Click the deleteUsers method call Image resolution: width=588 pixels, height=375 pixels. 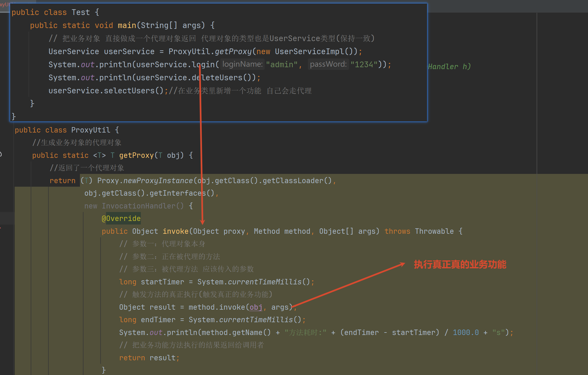pyautogui.click(x=217, y=78)
